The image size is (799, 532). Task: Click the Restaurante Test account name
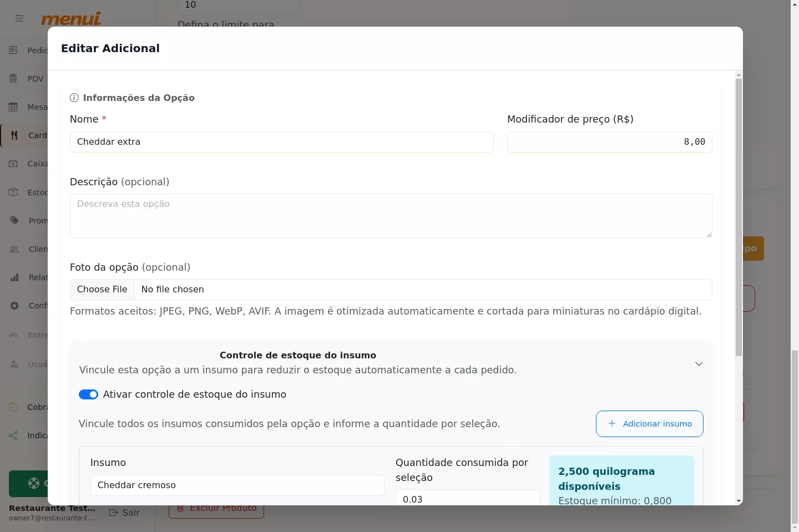(x=52, y=508)
